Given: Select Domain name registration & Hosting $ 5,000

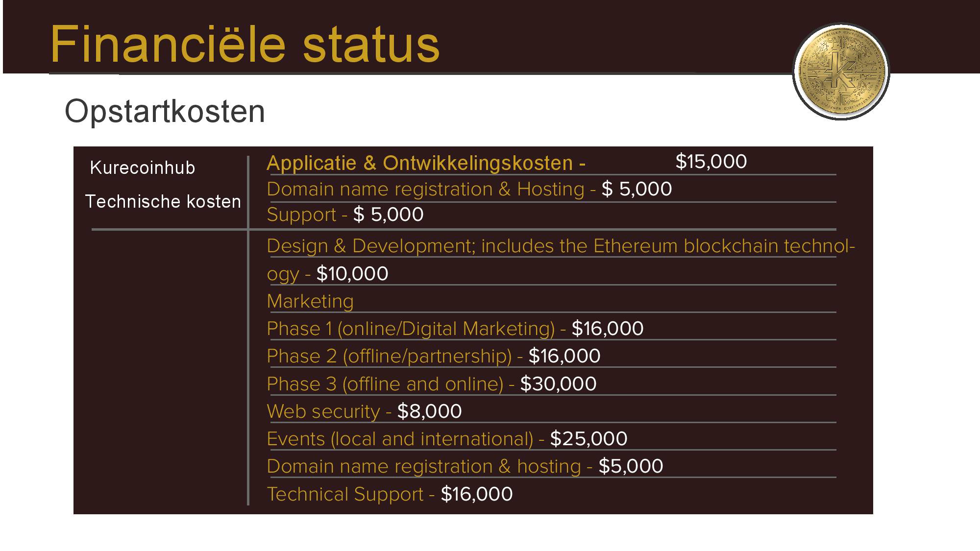Looking at the screenshot, I should pyautogui.click(x=469, y=189).
